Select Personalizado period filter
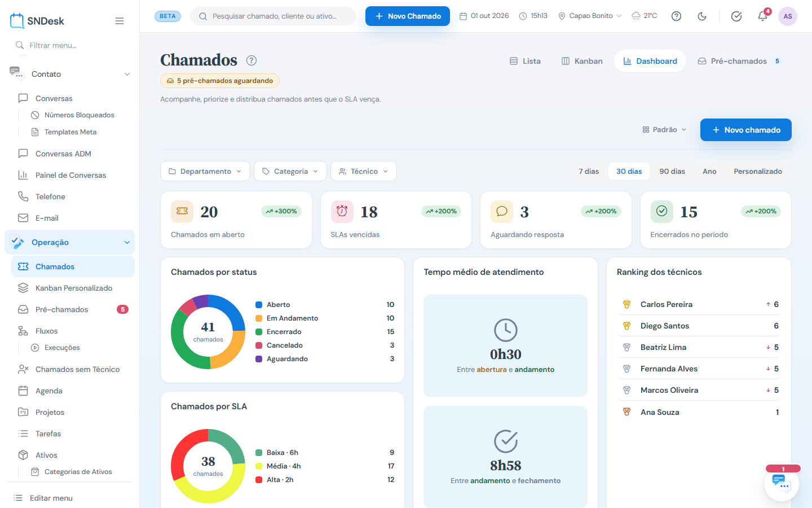Viewport: 812px width, 508px height. coord(758,171)
